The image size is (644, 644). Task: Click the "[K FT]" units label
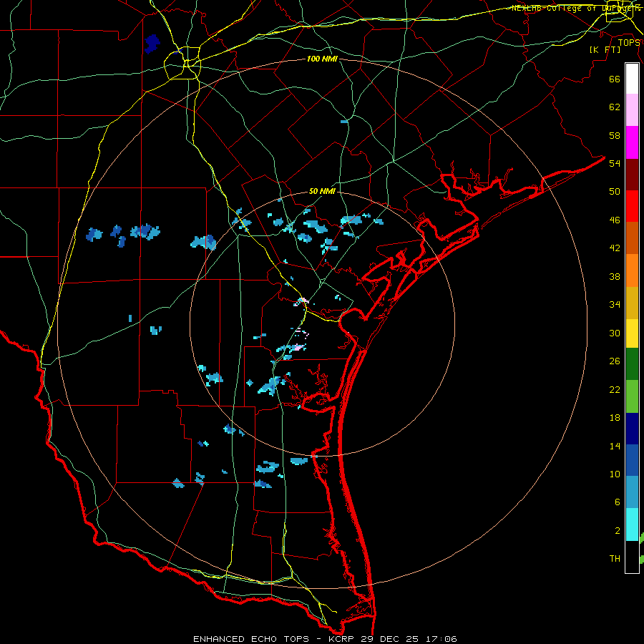pyautogui.click(x=605, y=49)
